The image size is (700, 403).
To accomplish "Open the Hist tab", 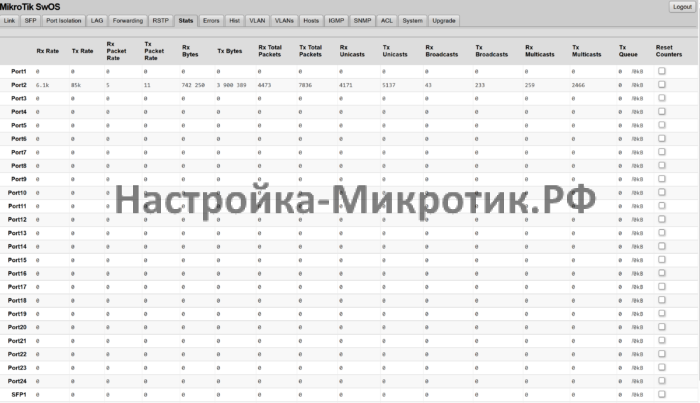I will [x=234, y=21].
